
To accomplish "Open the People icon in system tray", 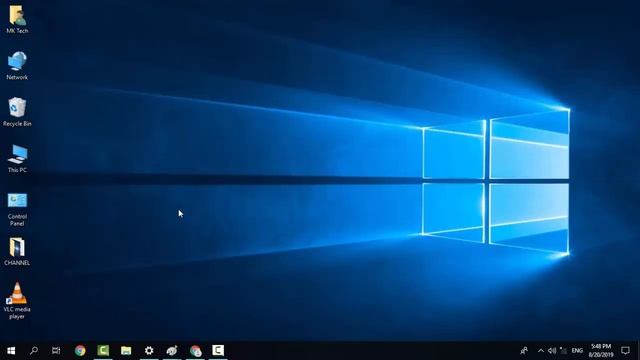I will (x=524, y=351).
